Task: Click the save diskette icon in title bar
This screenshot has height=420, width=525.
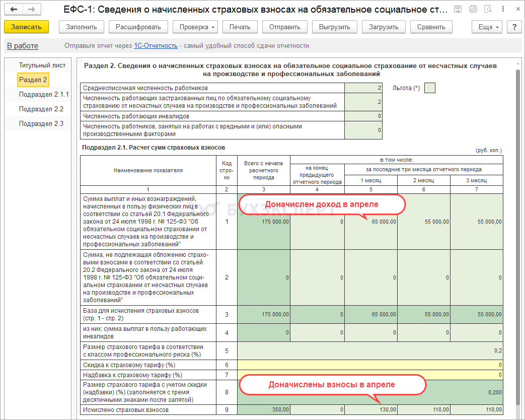Action: tap(458, 10)
